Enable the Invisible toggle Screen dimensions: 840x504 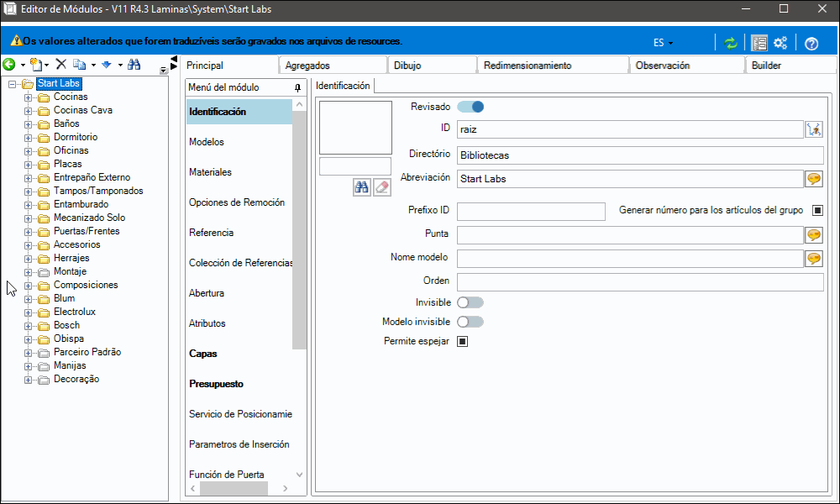click(470, 302)
